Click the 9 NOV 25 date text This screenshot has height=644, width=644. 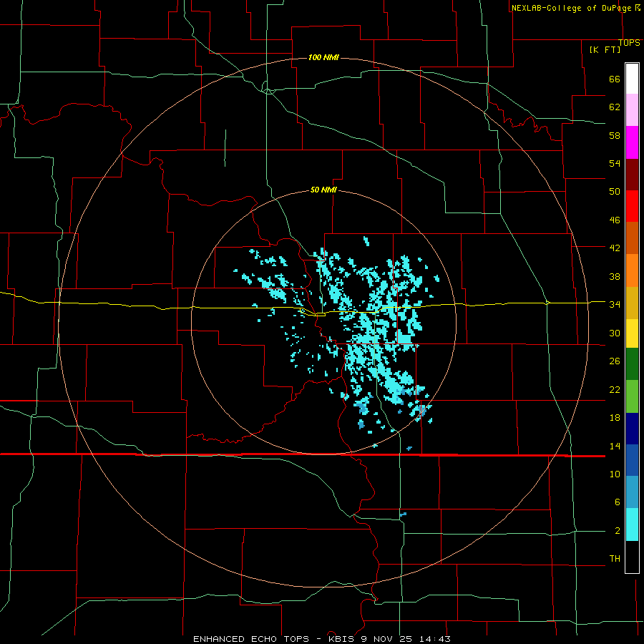388,639
